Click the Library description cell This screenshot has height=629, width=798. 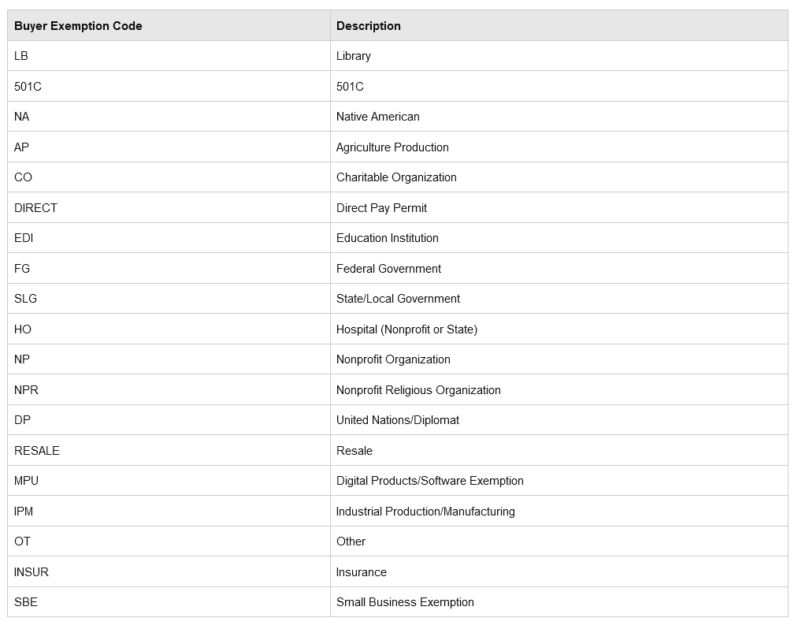353,56
